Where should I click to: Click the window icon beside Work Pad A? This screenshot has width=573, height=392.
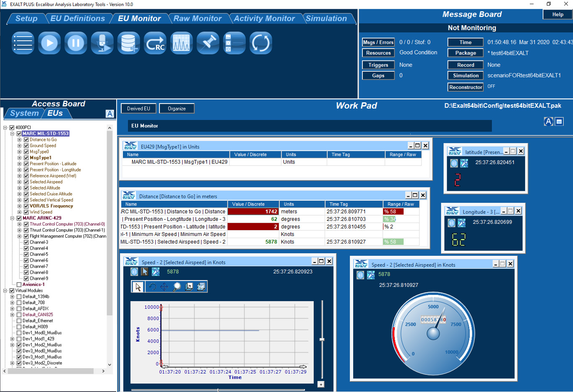[559, 122]
